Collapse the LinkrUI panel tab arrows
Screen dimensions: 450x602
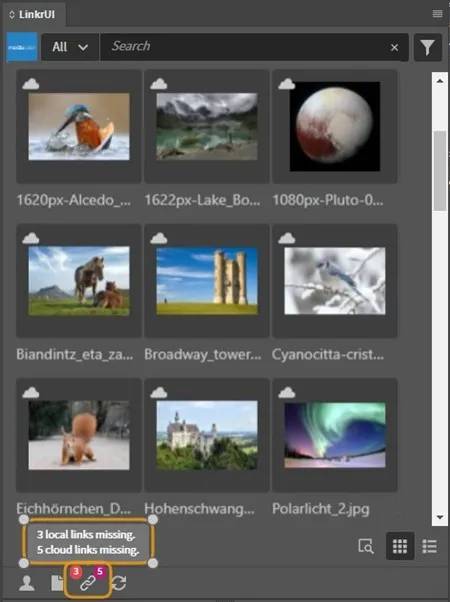click(x=12, y=15)
